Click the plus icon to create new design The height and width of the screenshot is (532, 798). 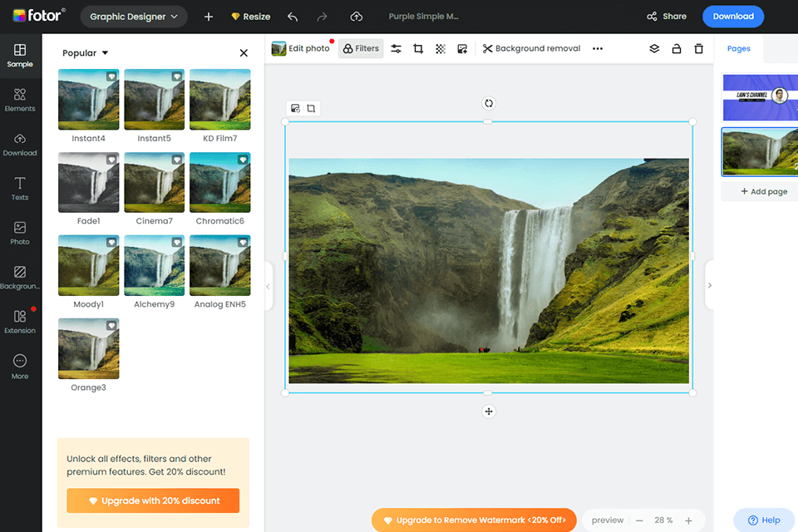coord(208,17)
